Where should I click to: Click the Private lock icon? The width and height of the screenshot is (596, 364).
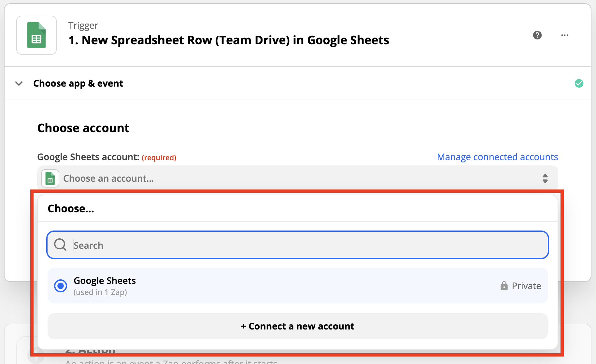(x=504, y=286)
